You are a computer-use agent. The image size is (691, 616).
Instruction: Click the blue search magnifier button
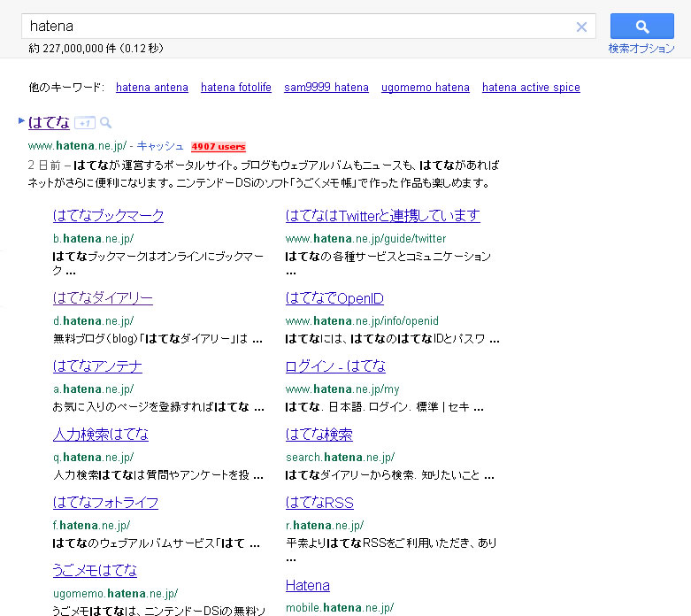[x=641, y=27]
